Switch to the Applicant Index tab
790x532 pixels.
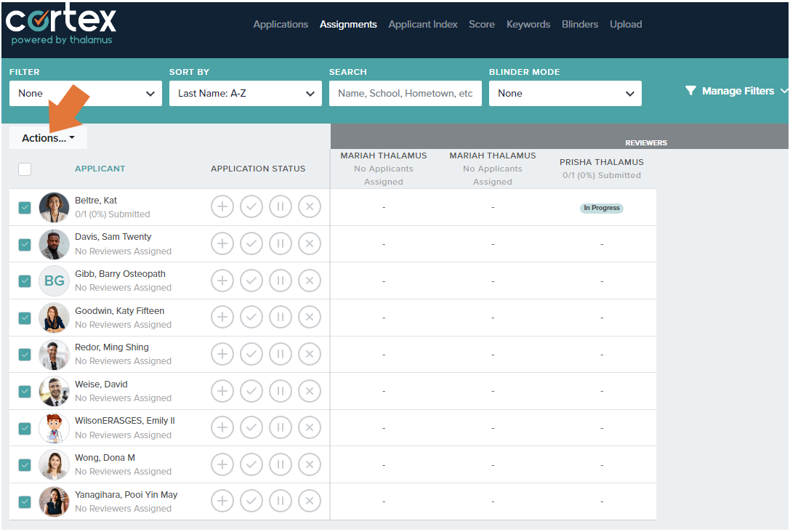423,24
